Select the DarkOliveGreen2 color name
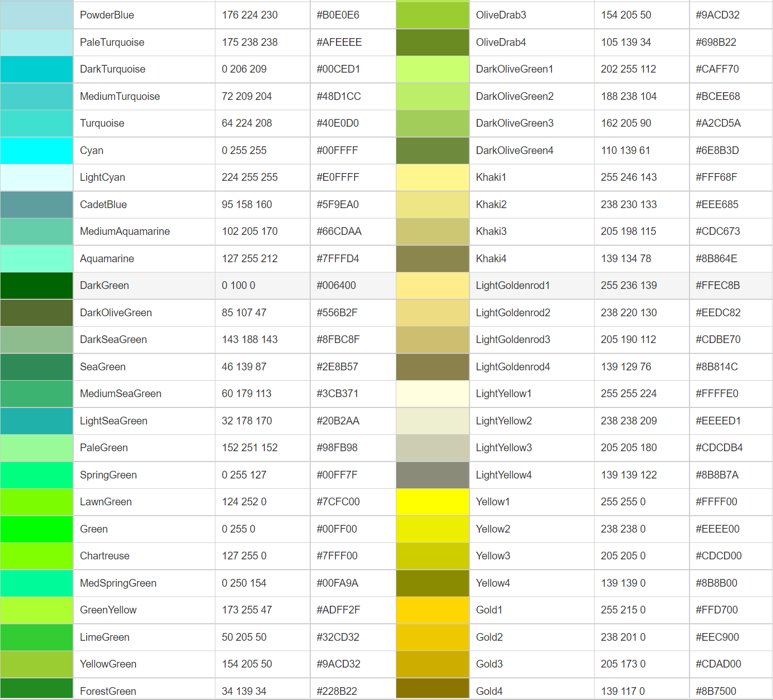The height and width of the screenshot is (700, 773). click(514, 96)
